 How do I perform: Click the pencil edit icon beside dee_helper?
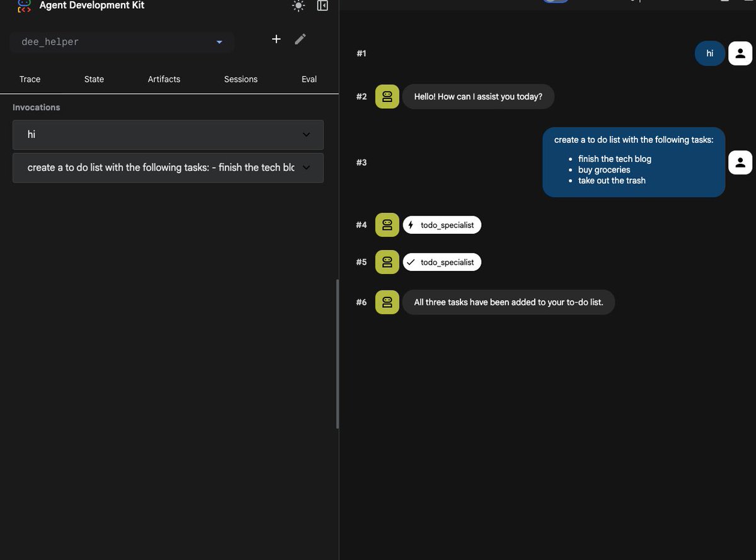[301, 39]
